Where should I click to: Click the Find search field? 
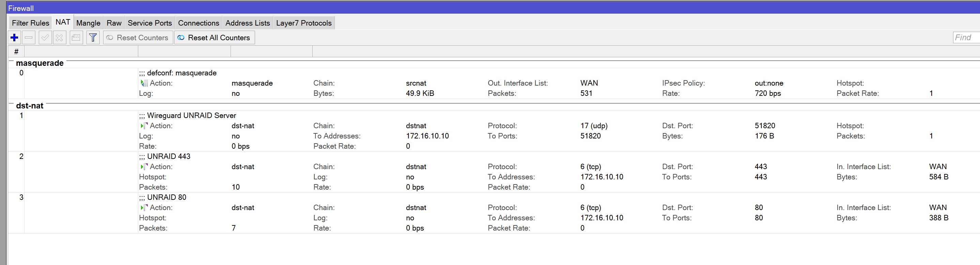pos(966,37)
